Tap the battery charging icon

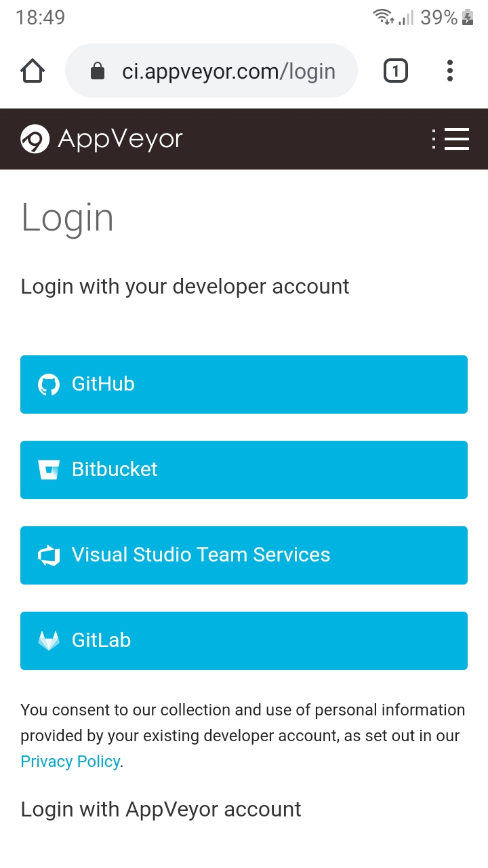click(x=468, y=18)
